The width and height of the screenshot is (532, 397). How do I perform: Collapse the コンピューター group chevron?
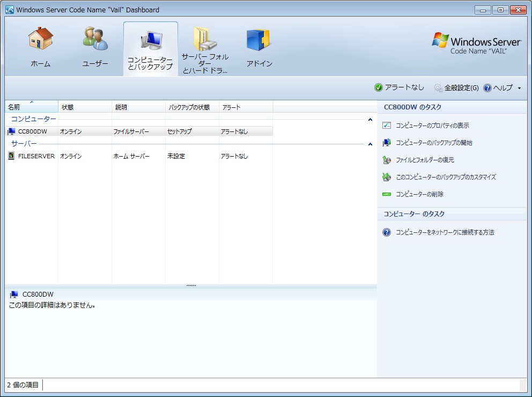370,120
